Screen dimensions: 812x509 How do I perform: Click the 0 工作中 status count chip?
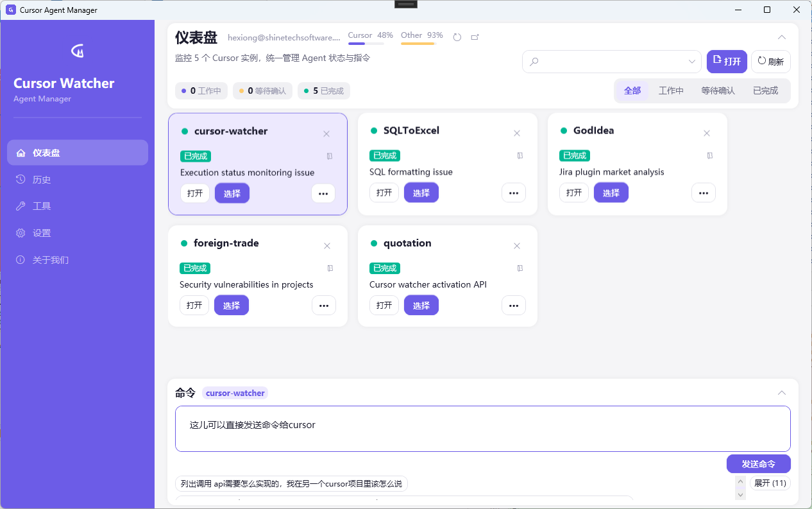click(201, 91)
